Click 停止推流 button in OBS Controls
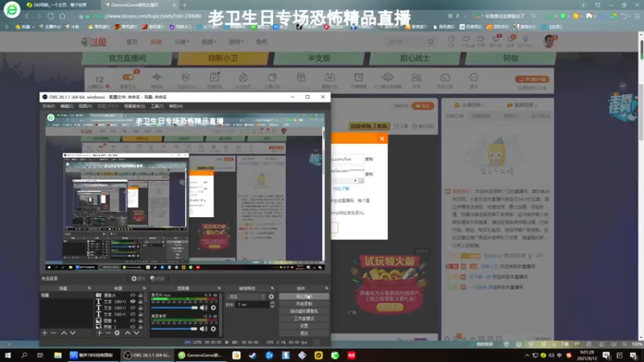The width and height of the screenshot is (644, 362). point(304,296)
